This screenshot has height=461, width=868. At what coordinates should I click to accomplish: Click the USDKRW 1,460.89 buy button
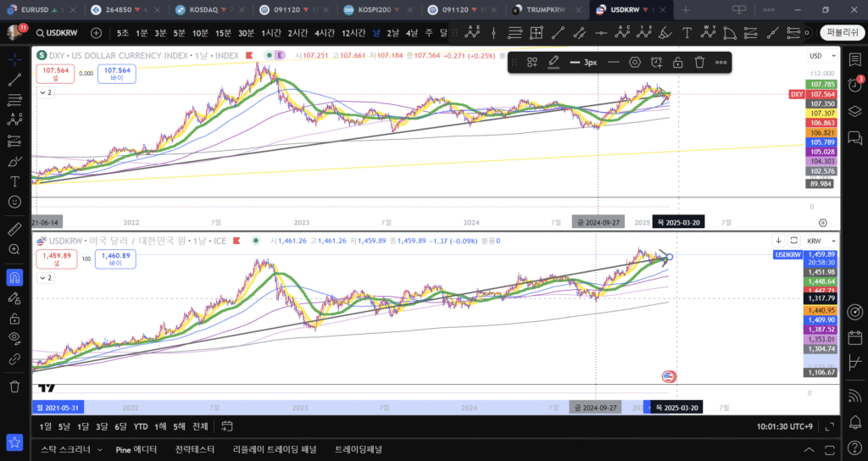[x=115, y=259]
